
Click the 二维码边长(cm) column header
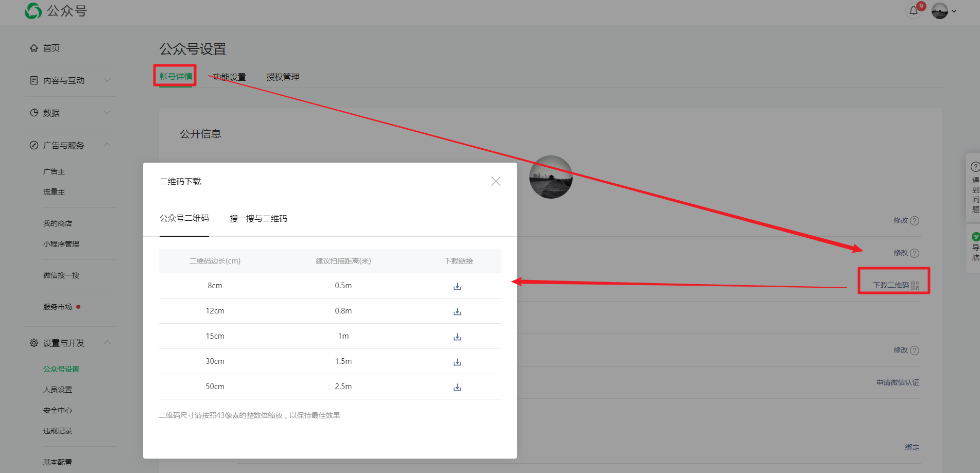pos(215,261)
